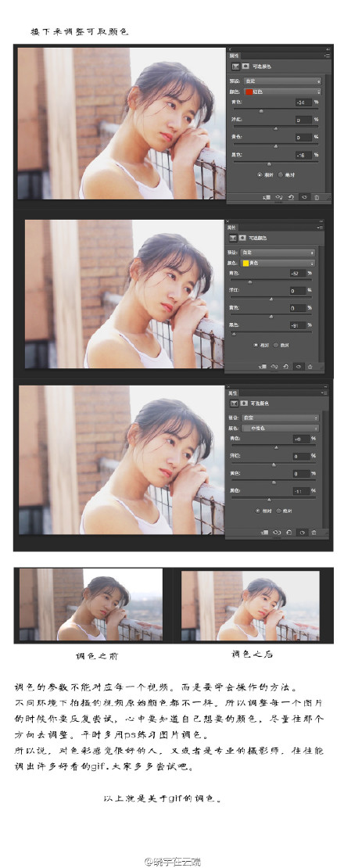Click black slider handle in Yellow panel
Image resolution: width=344 pixels, height=868 pixels.
234,335
